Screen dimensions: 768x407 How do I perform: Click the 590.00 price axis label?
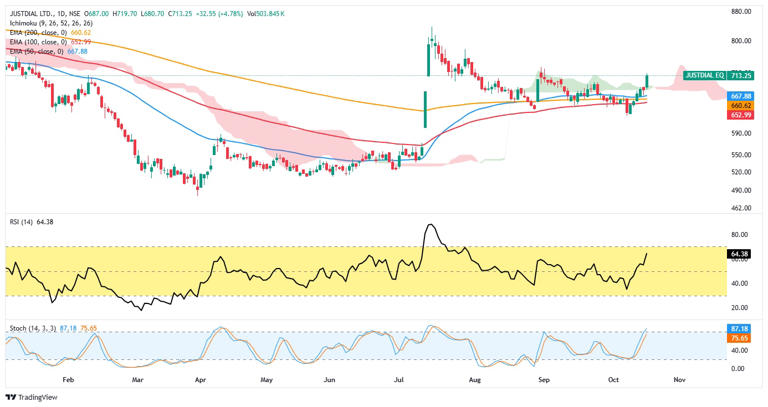point(741,133)
